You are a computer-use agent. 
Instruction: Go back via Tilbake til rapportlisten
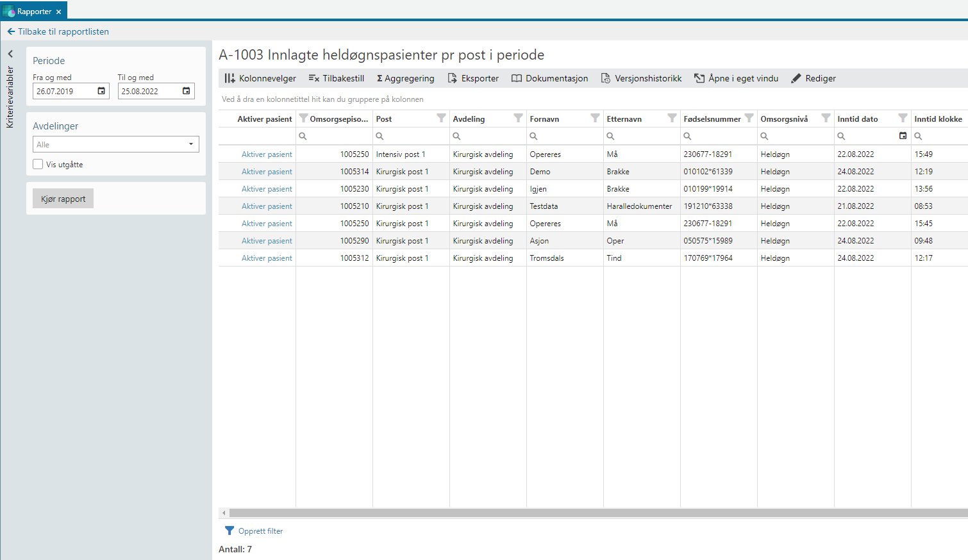[58, 31]
